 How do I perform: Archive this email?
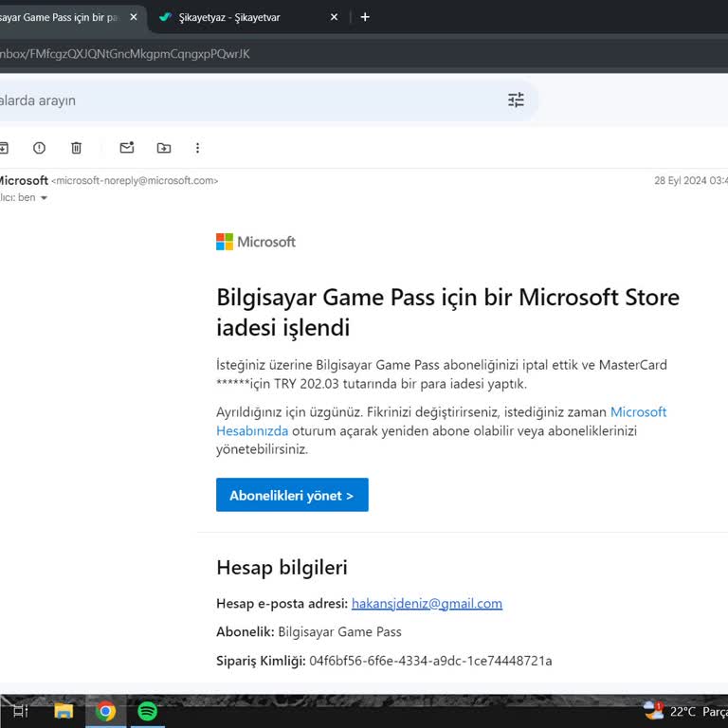click(4, 148)
